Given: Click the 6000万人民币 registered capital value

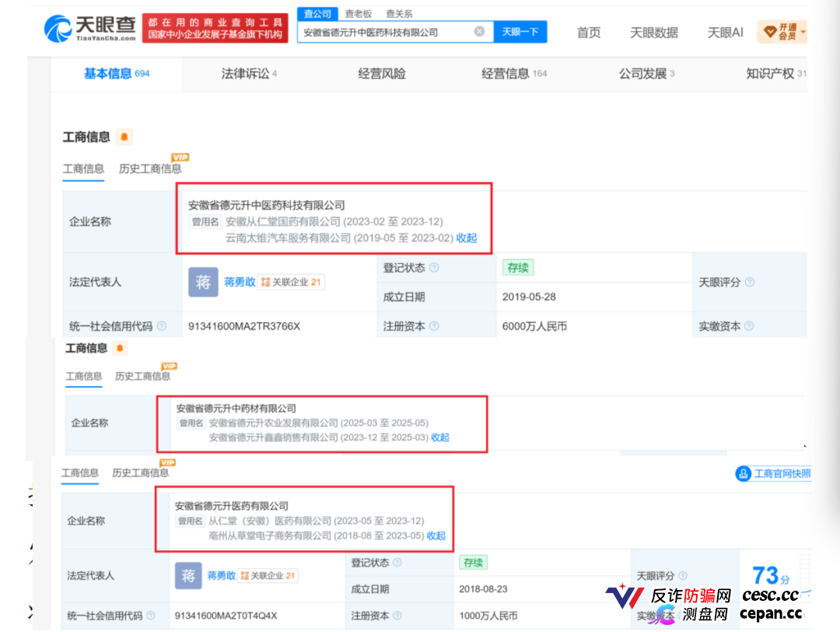Looking at the screenshot, I should pos(534,326).
